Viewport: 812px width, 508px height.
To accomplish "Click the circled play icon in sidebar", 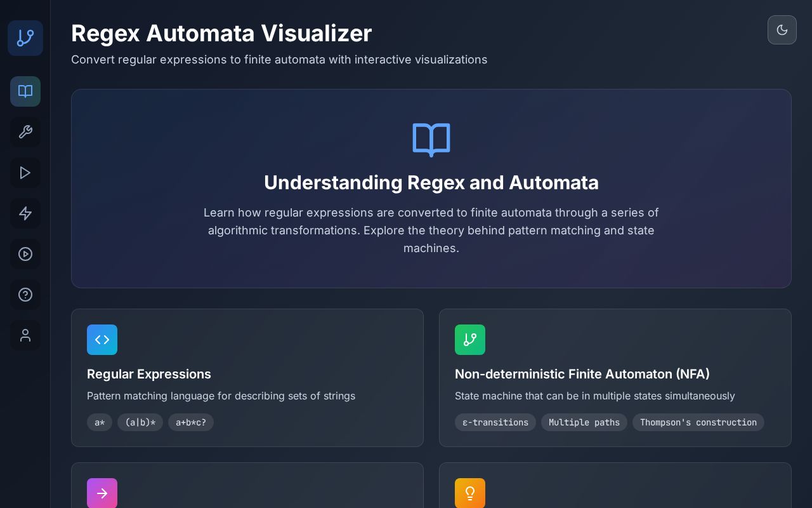I will coord(25,254).
